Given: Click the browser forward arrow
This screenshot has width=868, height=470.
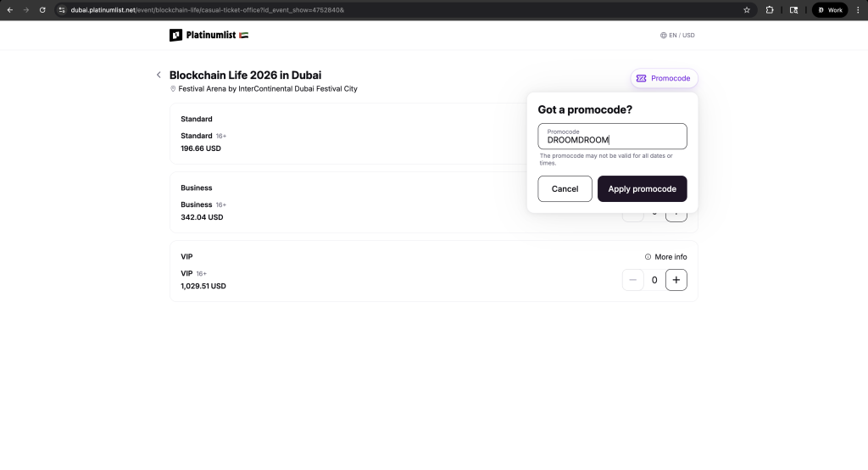Looking at the screenshot, I should point(26,10).
